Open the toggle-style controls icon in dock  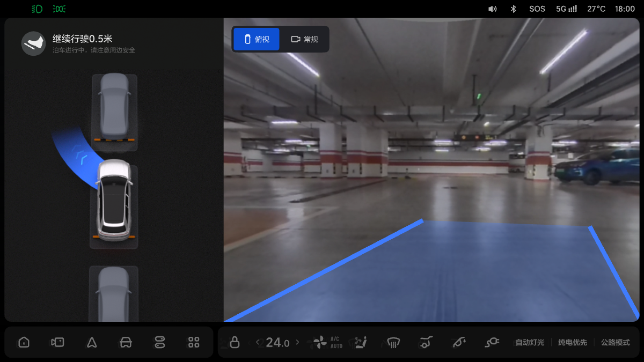(160, 342)
